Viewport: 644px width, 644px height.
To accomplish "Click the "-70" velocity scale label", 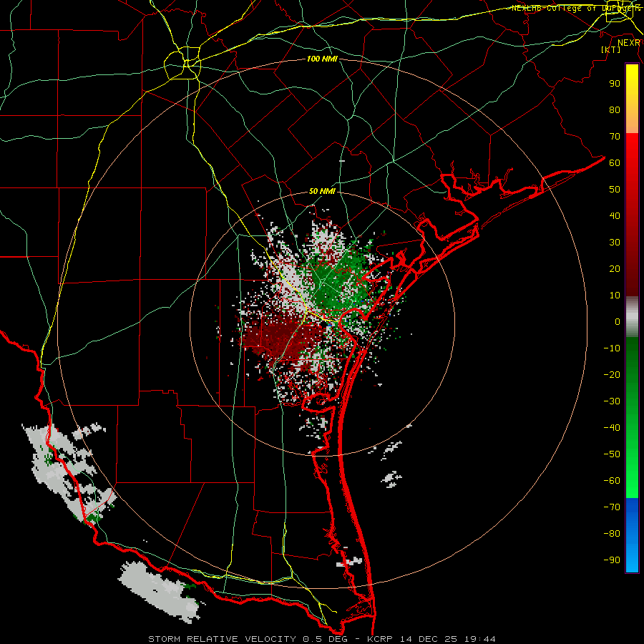I will [612, 507].
